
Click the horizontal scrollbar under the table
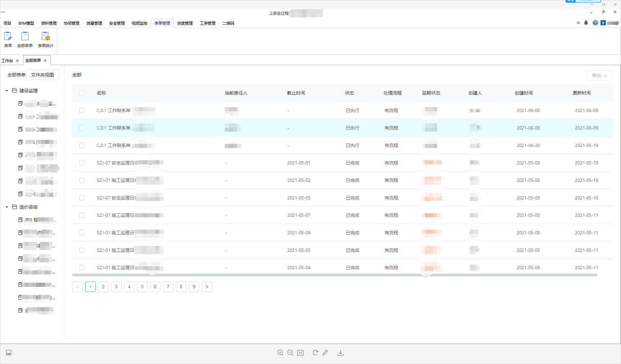tap(334, 275)
